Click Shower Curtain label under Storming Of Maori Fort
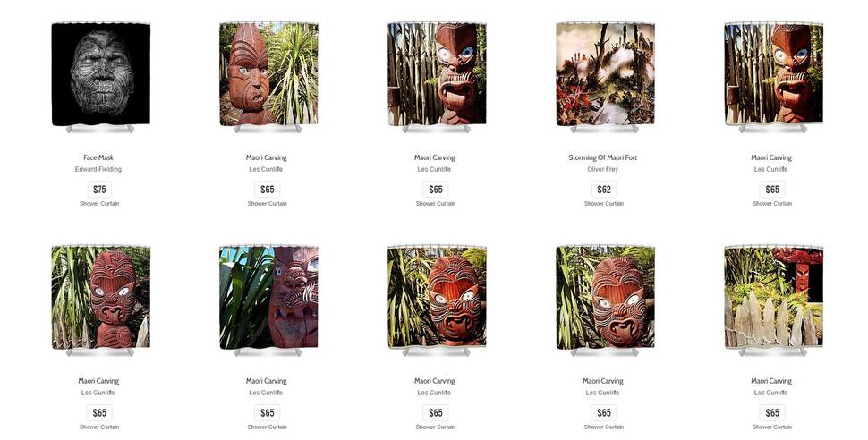This screenshot has width=868, height=440. click(604, 204)
